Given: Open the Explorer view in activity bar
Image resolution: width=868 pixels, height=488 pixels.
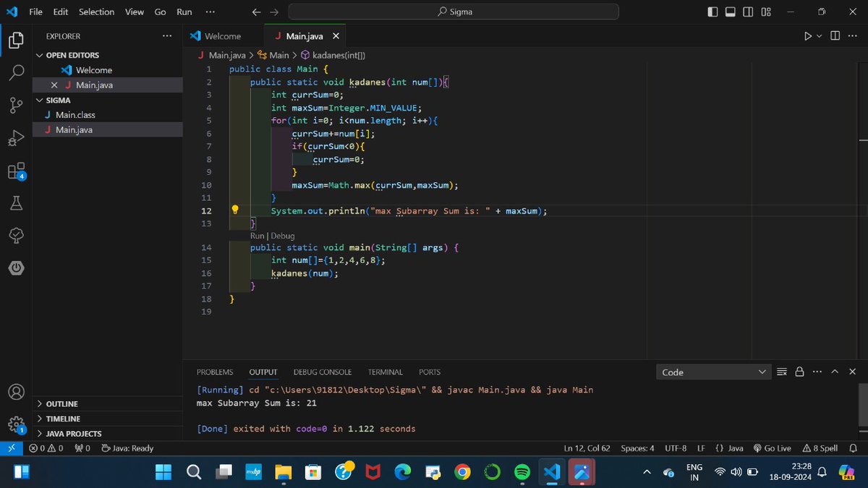Looking at the screenshot, I should 16,40.
